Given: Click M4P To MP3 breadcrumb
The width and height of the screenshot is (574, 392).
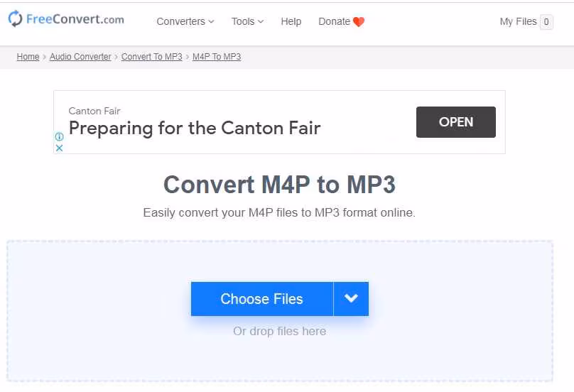Looking at the screenshot, I should pos(217,57).
